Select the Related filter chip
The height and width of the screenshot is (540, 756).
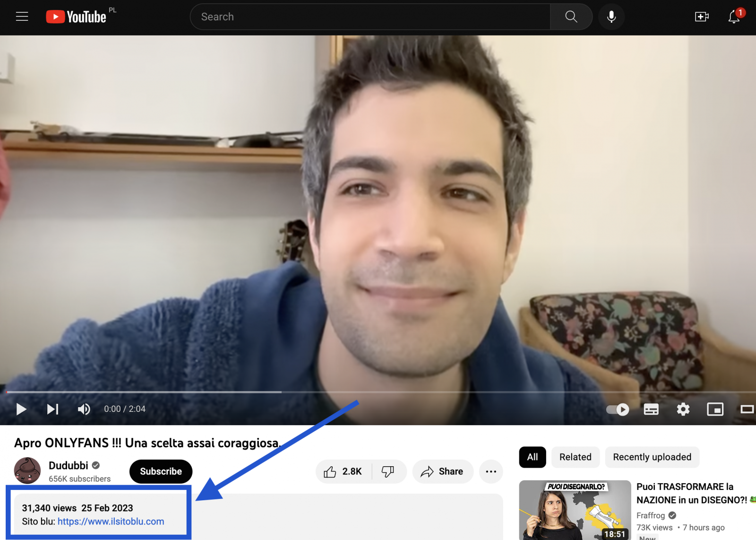point(576,457)
